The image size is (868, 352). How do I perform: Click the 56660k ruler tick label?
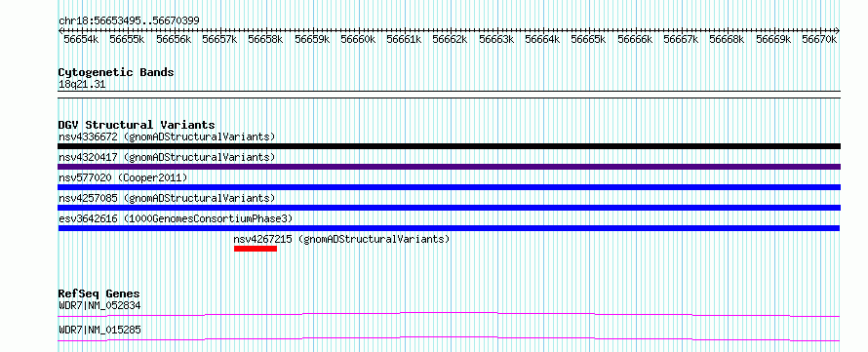point(358,40)
